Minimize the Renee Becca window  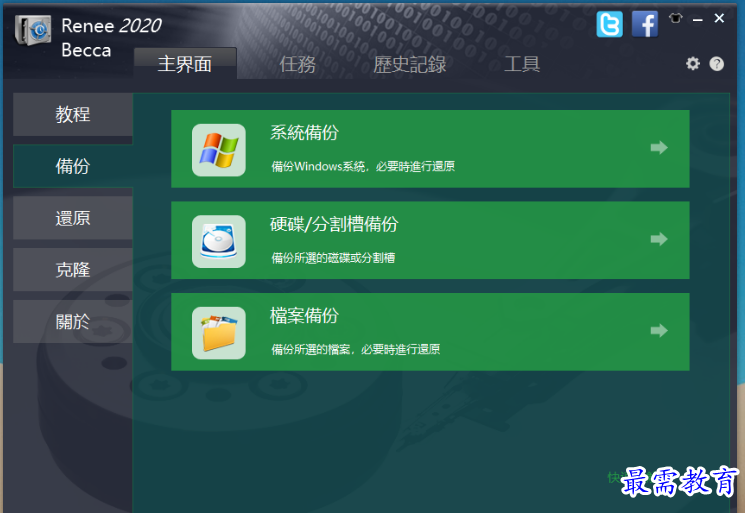tap(697, 19)
